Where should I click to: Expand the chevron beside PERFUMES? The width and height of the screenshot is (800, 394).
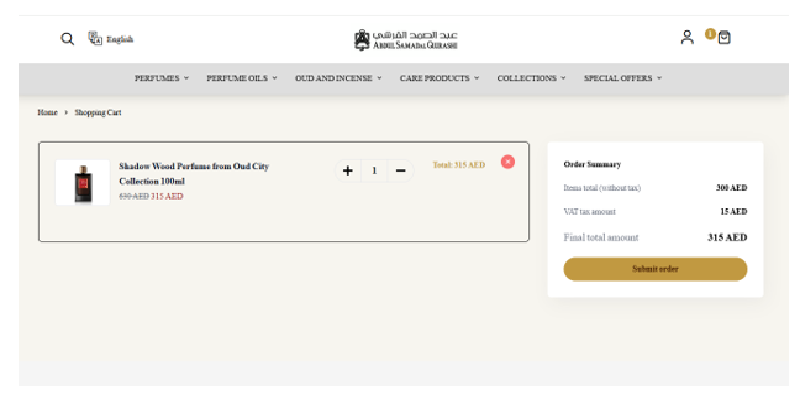[186, 78]
